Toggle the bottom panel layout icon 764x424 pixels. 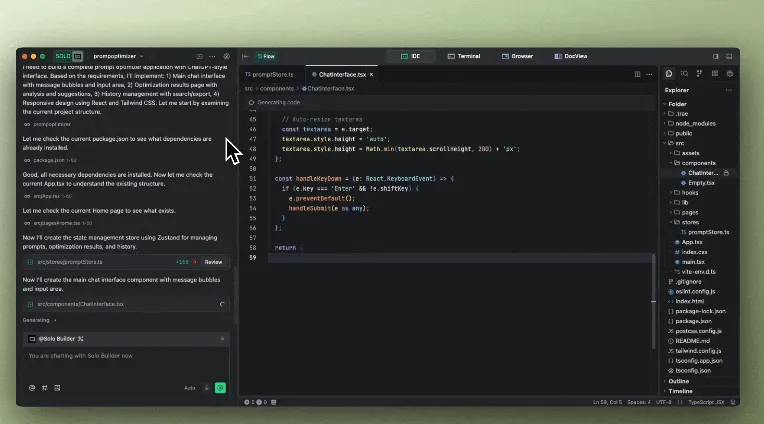729,57
